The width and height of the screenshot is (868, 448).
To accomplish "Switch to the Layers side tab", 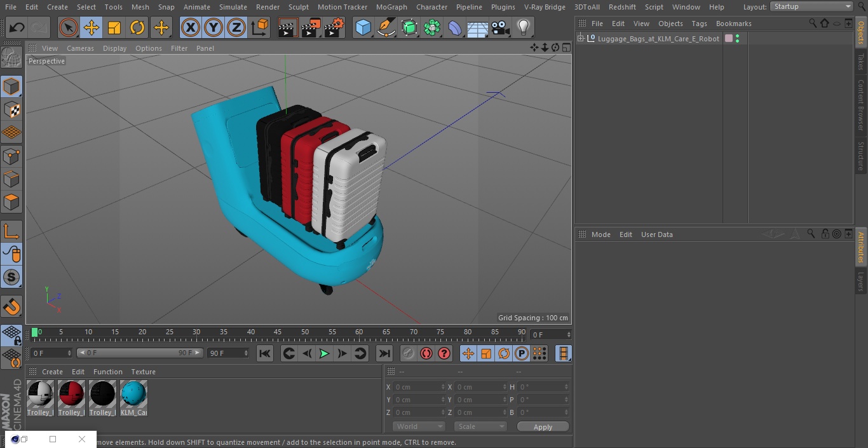I will pos(861,282).
